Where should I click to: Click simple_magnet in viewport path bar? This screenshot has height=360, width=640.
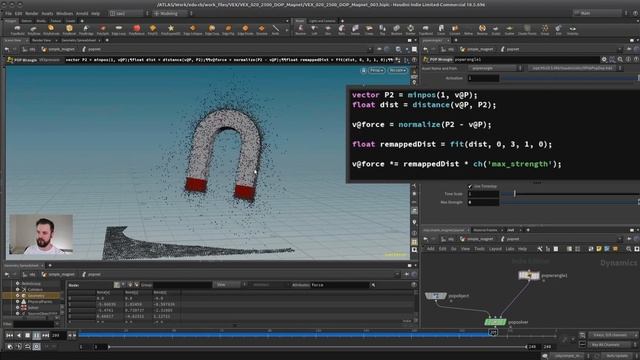(x=62, y=49)
